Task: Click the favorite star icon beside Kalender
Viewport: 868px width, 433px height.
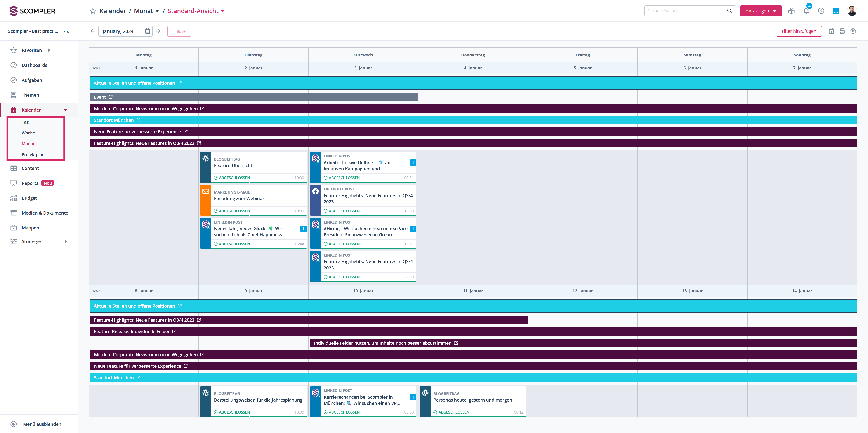Action: (93, 11)
